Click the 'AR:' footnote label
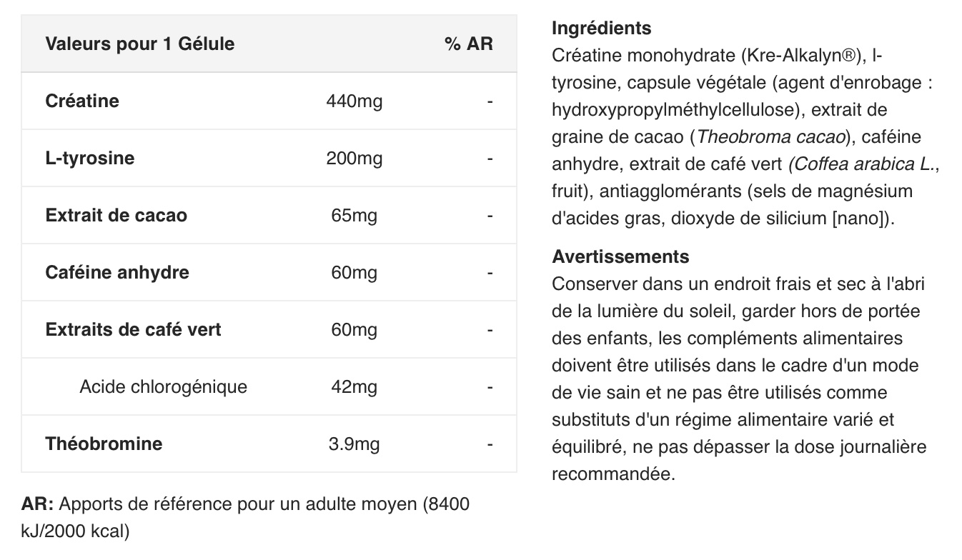This screenshot has width=962, height=560. pyautogui.click(x=37, y=504)
